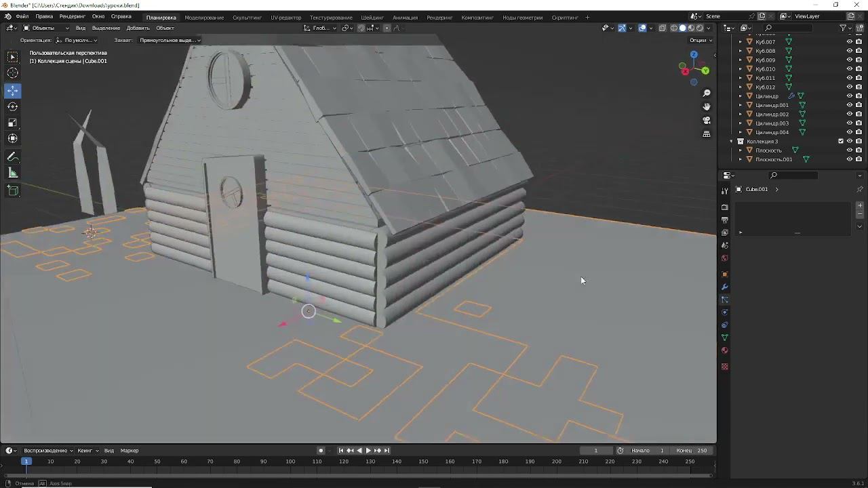Select the combined Transform tool
This screenshot has width=868, height=488.
pyautogui.click(x=13, y=138)
